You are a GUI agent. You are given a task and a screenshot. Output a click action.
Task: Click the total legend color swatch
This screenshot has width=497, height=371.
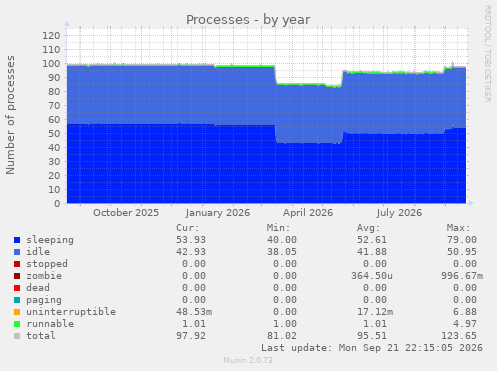(x=17, y=336)
